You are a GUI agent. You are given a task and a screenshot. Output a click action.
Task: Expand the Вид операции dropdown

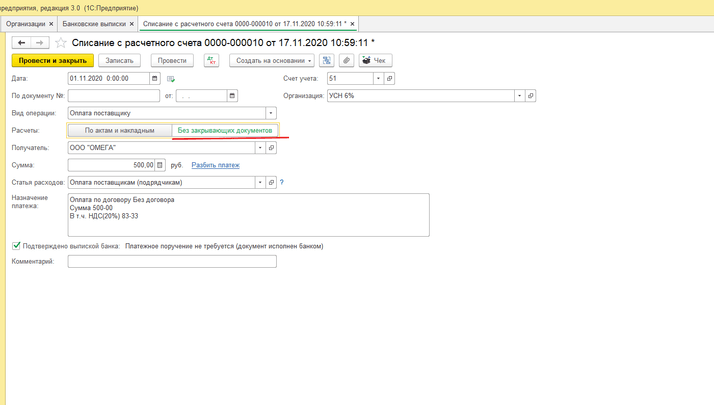coord(271,113)
